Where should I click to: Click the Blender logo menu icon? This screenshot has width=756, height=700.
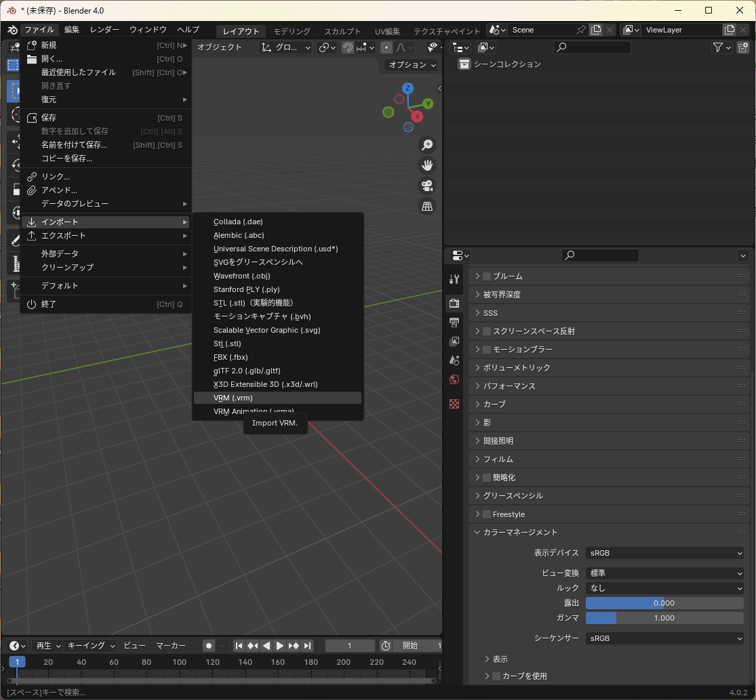12,30
